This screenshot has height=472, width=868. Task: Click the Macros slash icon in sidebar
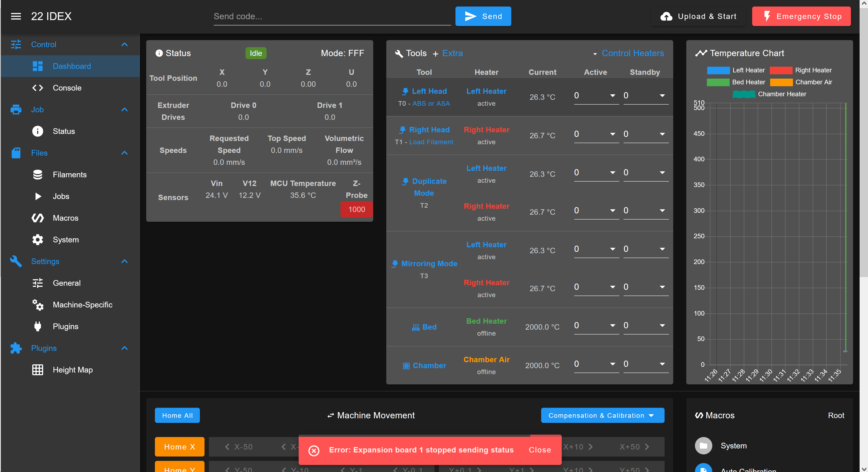[38, 218]
